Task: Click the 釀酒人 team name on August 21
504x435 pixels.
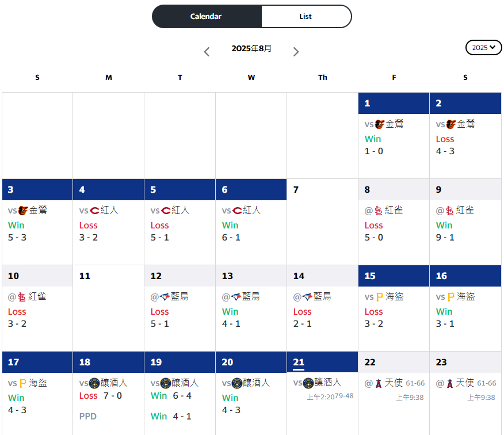Action: (327, 383)
